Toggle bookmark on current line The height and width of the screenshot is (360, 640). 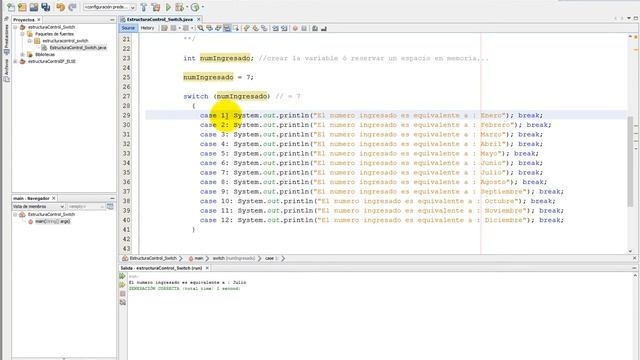pyautogui.click(x=264, y=28)
